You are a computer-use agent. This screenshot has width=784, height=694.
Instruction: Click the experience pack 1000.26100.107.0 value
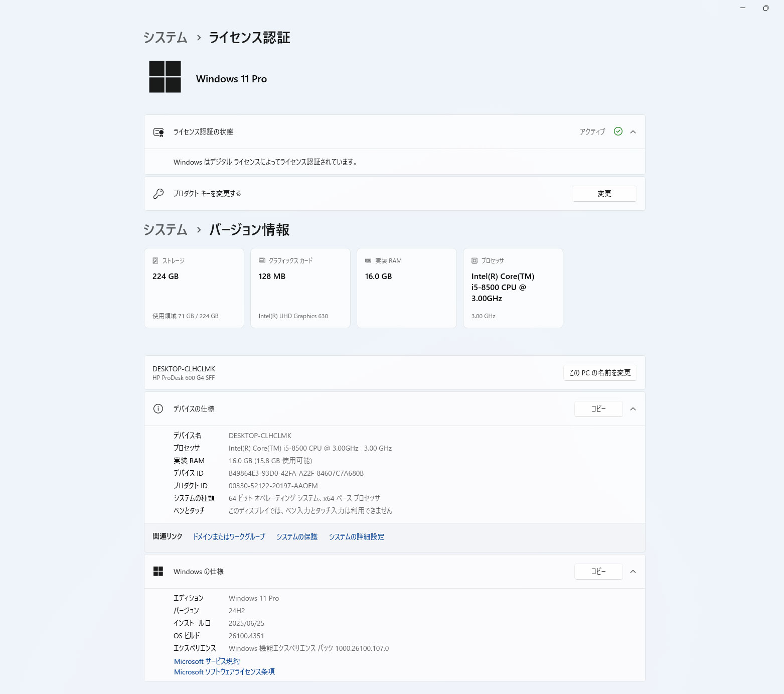click(308, 648)
